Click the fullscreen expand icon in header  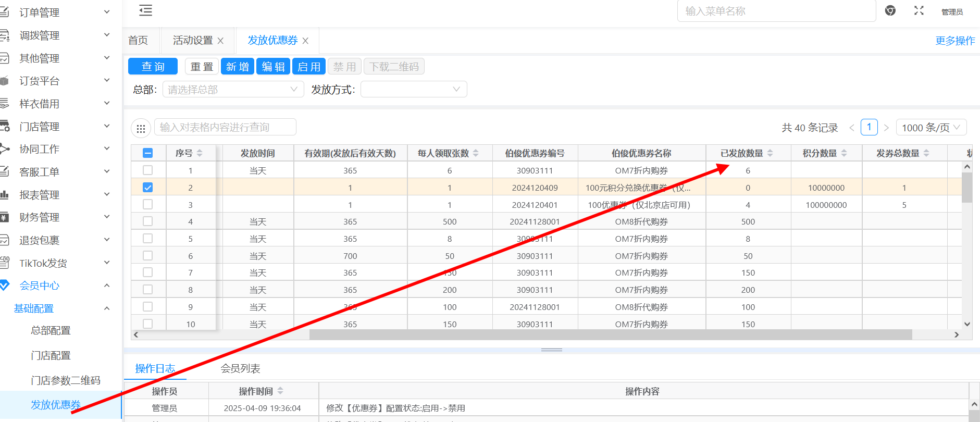(919, 11)
